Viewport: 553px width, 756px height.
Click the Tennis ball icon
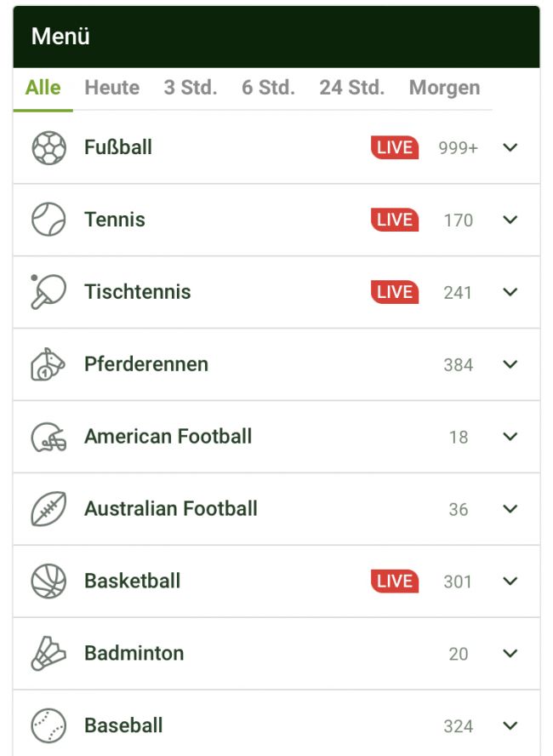pyautogui.click(x=48, y=220)
